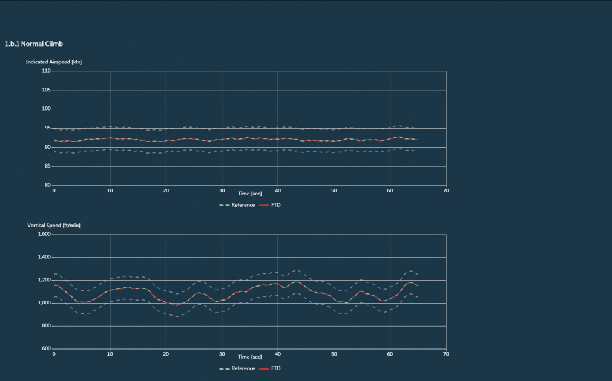Click green dashed Reference marker under vertical speed chart
This screenshot has height=381, width=612.
(224, 369)
